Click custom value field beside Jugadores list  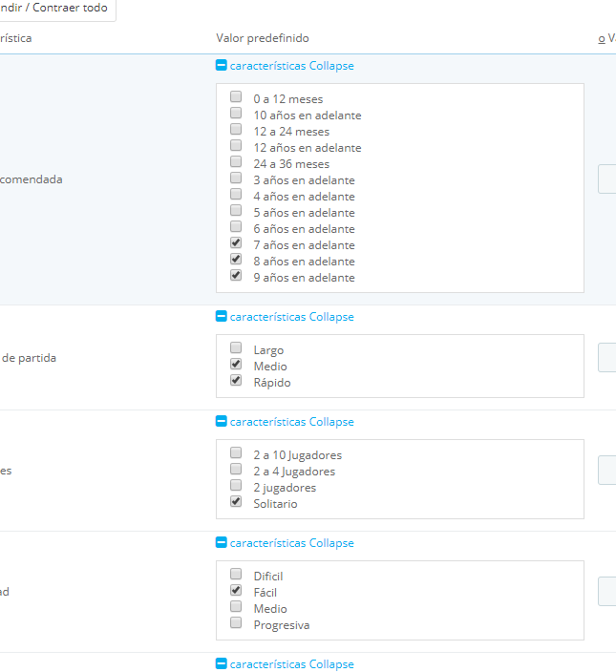tap(607, 471)
